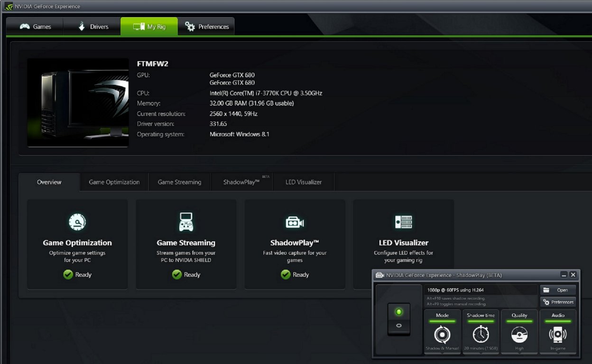The width and height of the screenshot is (592, 364).
Task: Open the Preferences tab
Action: (206, 27)
